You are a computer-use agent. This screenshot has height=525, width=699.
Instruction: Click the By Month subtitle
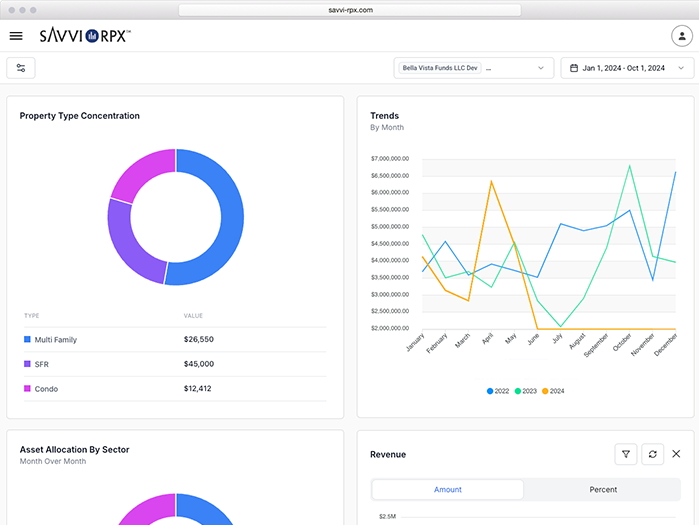pos(387,127)
